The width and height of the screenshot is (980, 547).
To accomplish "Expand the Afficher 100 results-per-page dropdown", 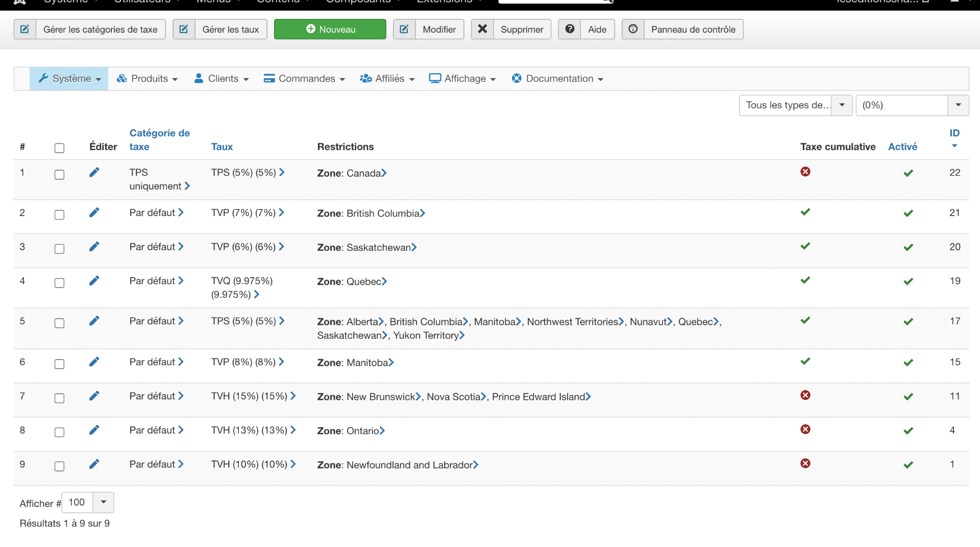I will coord(103,502).
